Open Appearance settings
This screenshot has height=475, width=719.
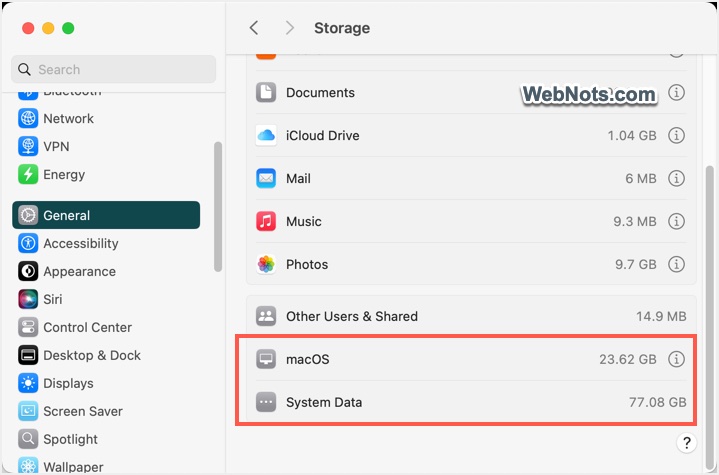click(x=106, y=271)
